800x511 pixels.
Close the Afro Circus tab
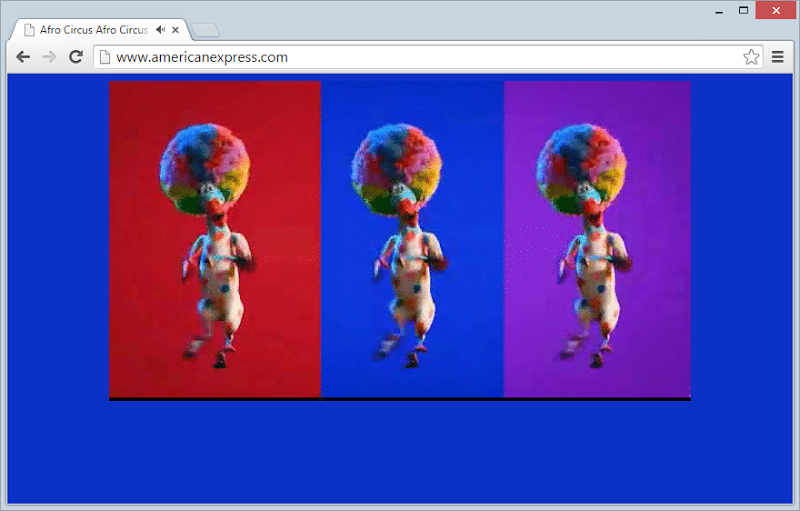pos(175,30)
